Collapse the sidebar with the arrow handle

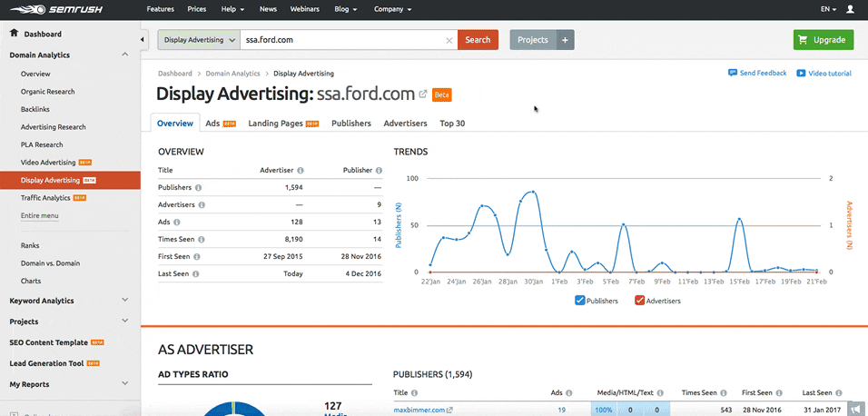pyautogui.click(x=143, y=40)
